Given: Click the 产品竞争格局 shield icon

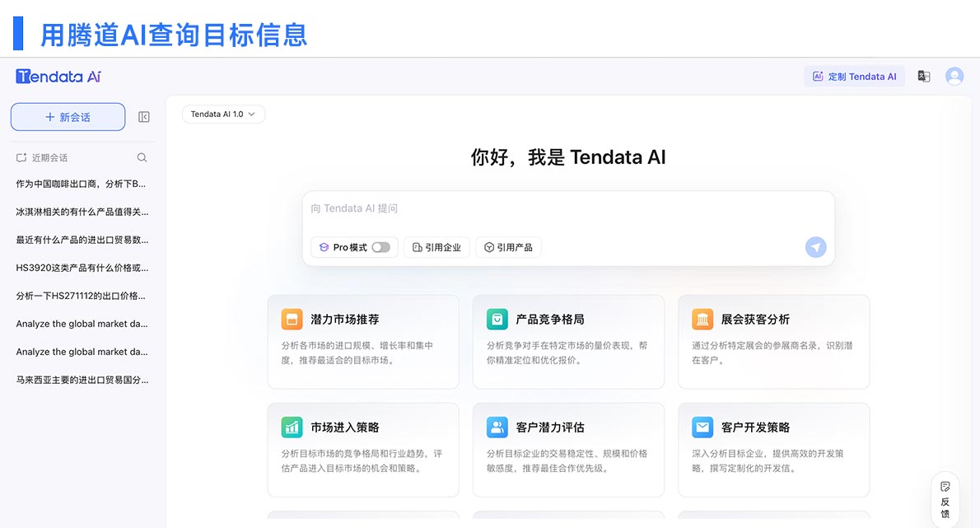Looking at the screenshot, I should [497, 319].
